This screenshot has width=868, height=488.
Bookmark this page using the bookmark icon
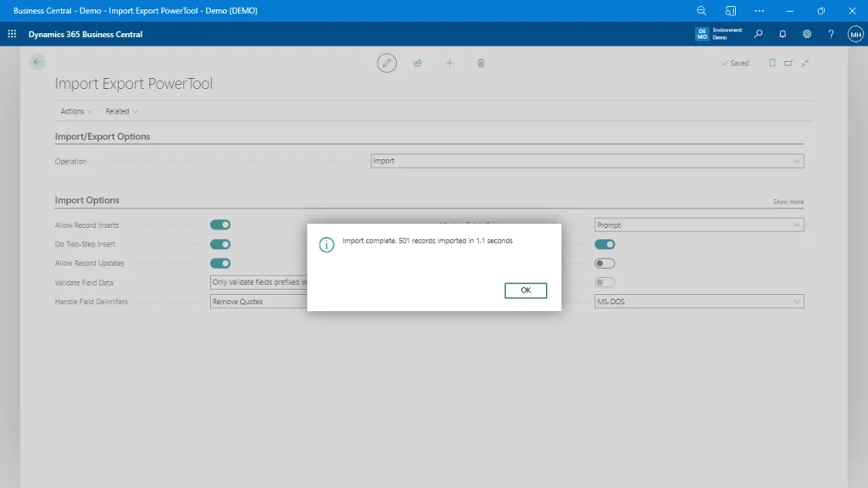pos(772,63)
